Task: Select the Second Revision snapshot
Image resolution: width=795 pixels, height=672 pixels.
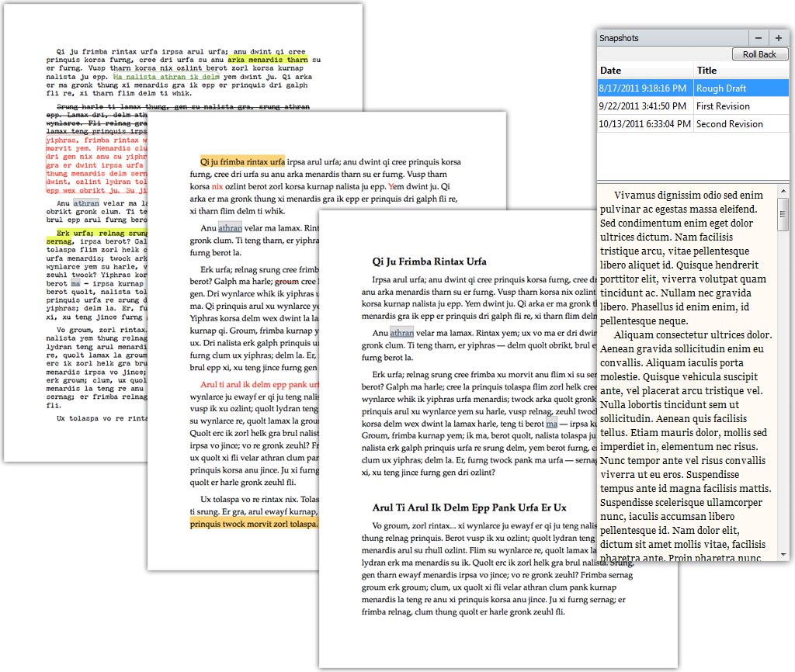Action: pos(693,123)
